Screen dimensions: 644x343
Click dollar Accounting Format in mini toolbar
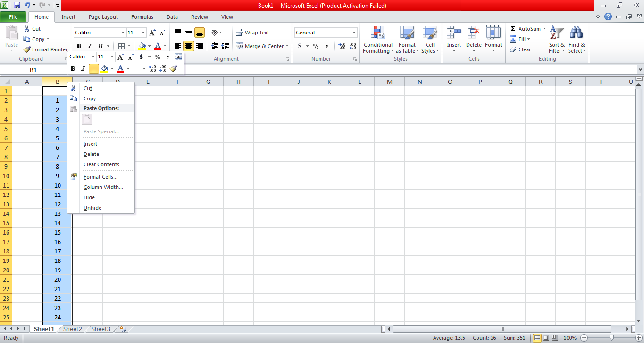(141, 57)
